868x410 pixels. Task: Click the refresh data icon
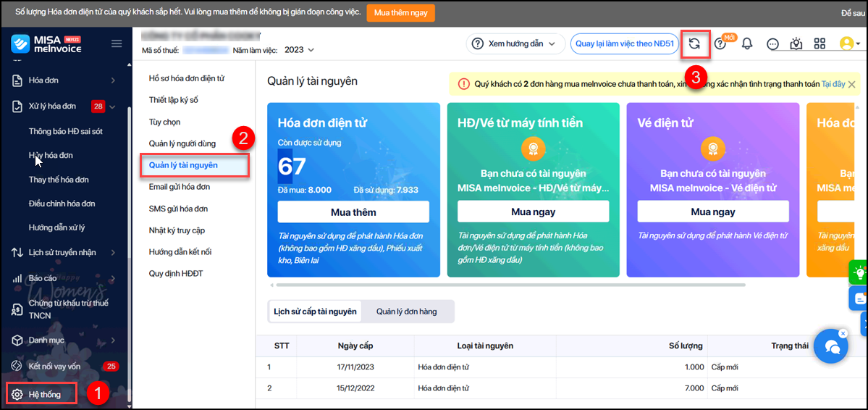[x=694, y=44]
